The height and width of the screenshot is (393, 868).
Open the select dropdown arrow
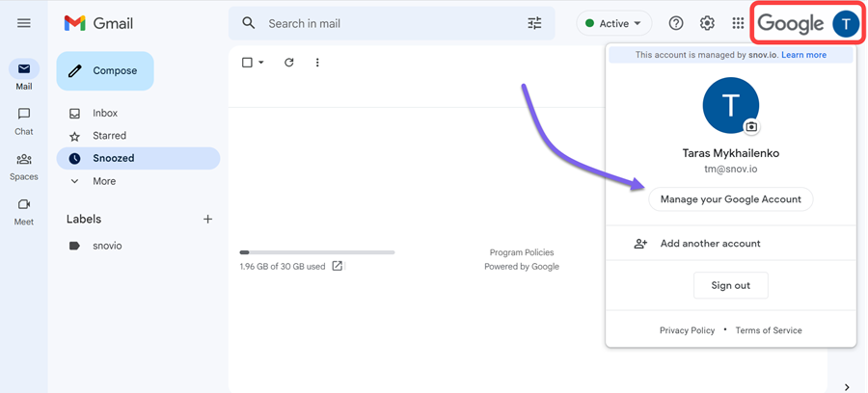[x=261, y=63]
